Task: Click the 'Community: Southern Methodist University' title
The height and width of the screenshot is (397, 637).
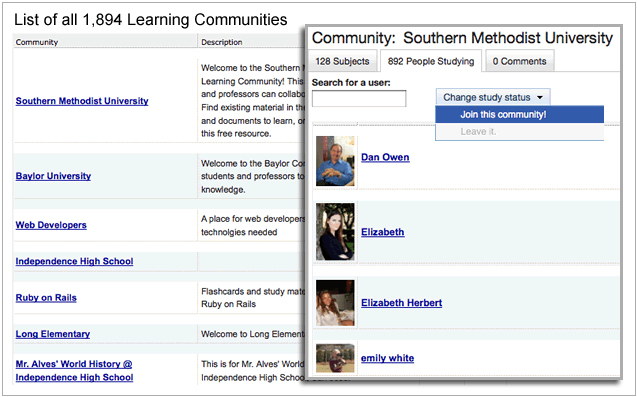Action: (x=462, y=38)
